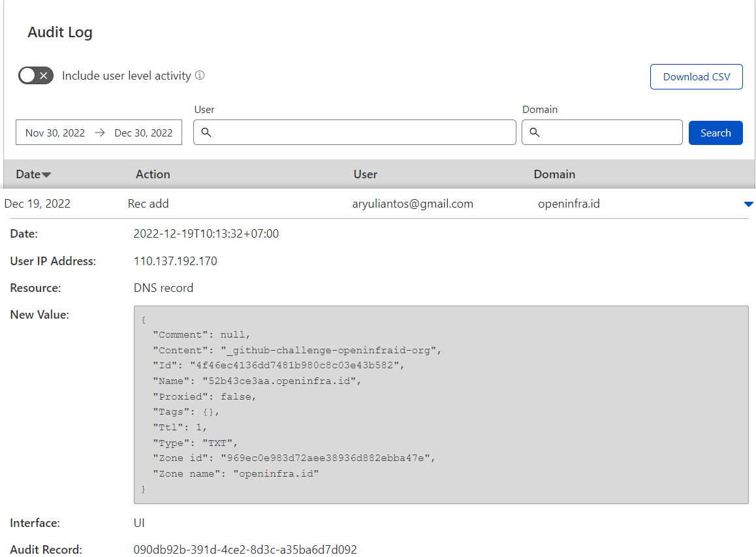Click the magnifier icon in User field

206,133
